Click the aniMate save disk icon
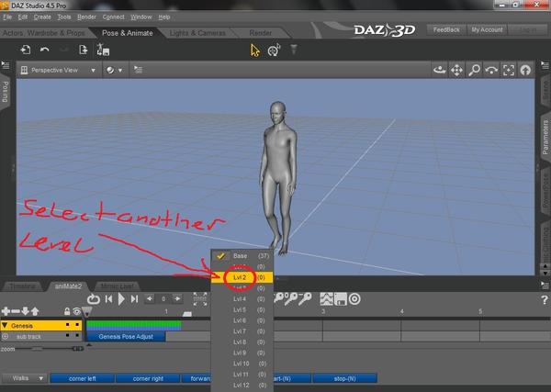This screenshot has height=392, width=551. [341, 299]
